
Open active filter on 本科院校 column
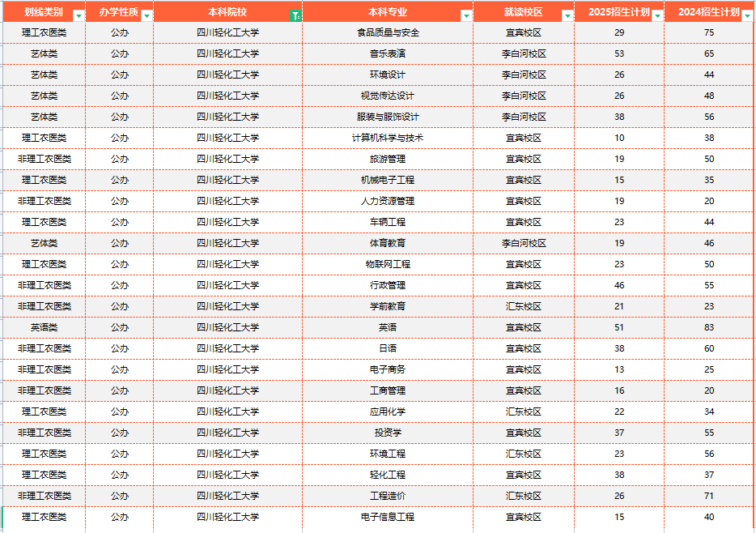coord(295,16)
